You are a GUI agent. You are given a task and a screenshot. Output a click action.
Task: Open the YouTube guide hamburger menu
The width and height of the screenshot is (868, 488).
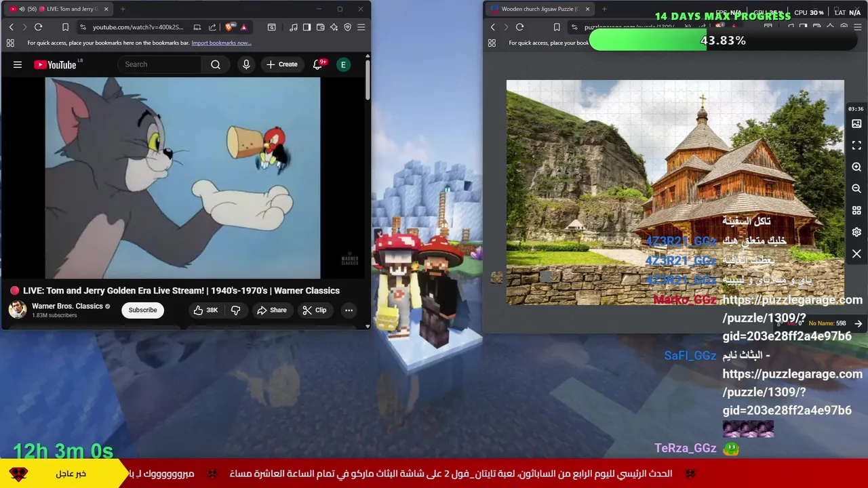pos(18,64)
